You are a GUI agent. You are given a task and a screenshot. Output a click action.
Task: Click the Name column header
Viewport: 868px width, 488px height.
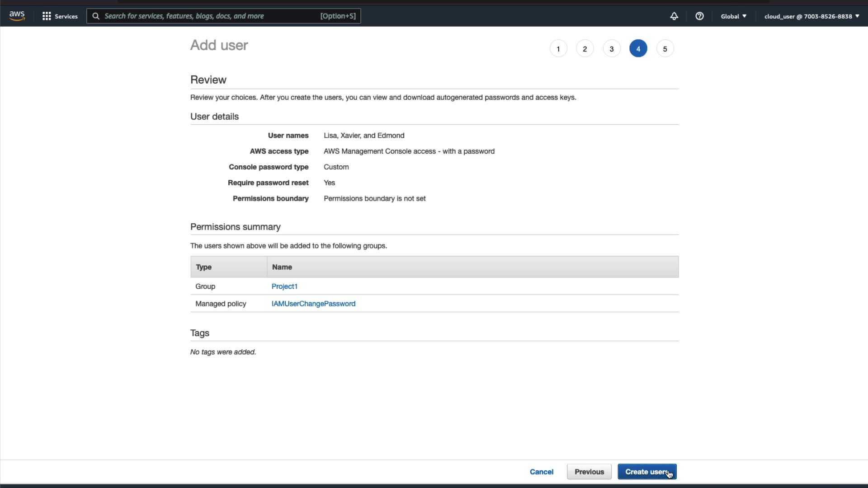click(282, 267)
